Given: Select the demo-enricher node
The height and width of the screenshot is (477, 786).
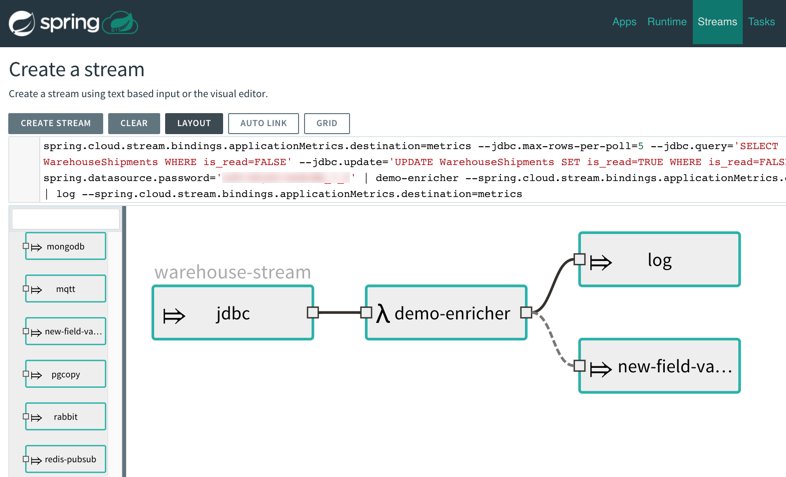Looking at the screenshot, I should coord(446,313).
